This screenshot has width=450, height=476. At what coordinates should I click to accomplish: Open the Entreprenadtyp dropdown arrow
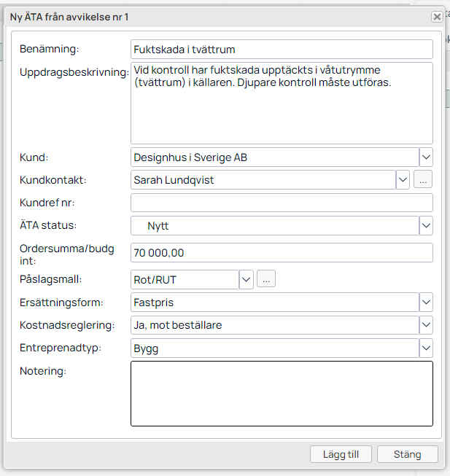pyautogui.click(x=426, y=348)
